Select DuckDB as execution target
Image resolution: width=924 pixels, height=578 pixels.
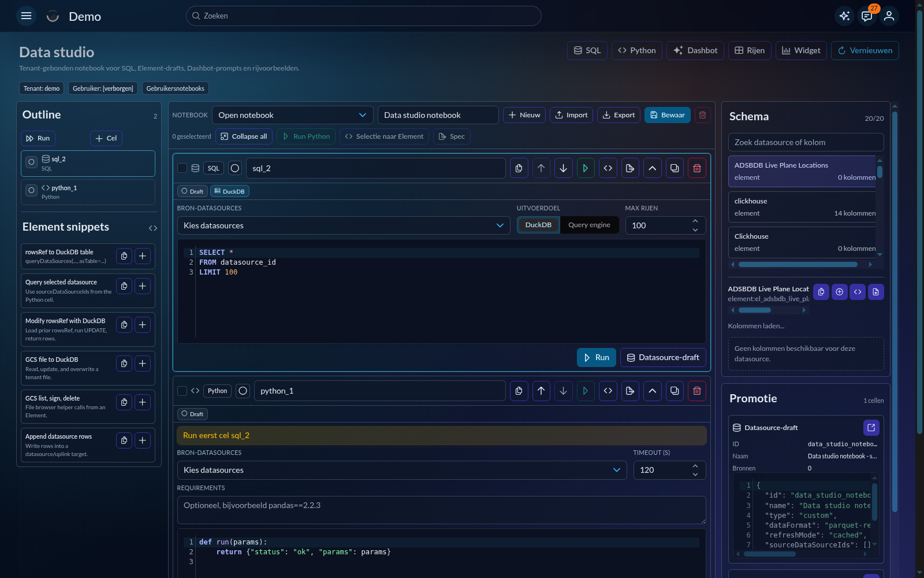tap(538, 225)
